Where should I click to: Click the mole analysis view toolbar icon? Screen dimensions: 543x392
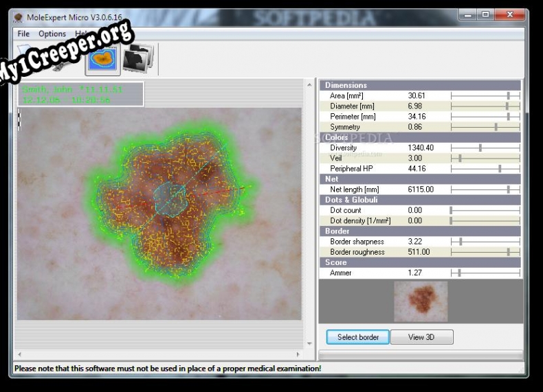pyautogui.click(x=102, y=60)
